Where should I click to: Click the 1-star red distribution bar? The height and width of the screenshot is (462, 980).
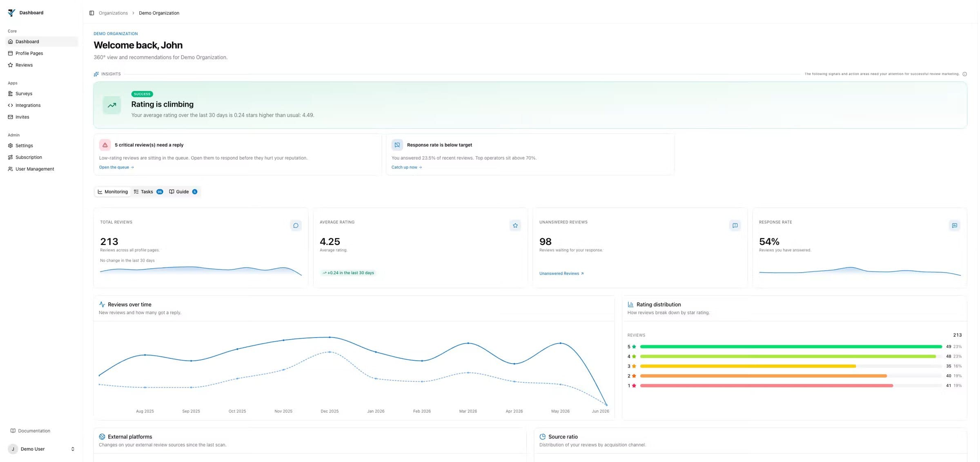[766, 386]
